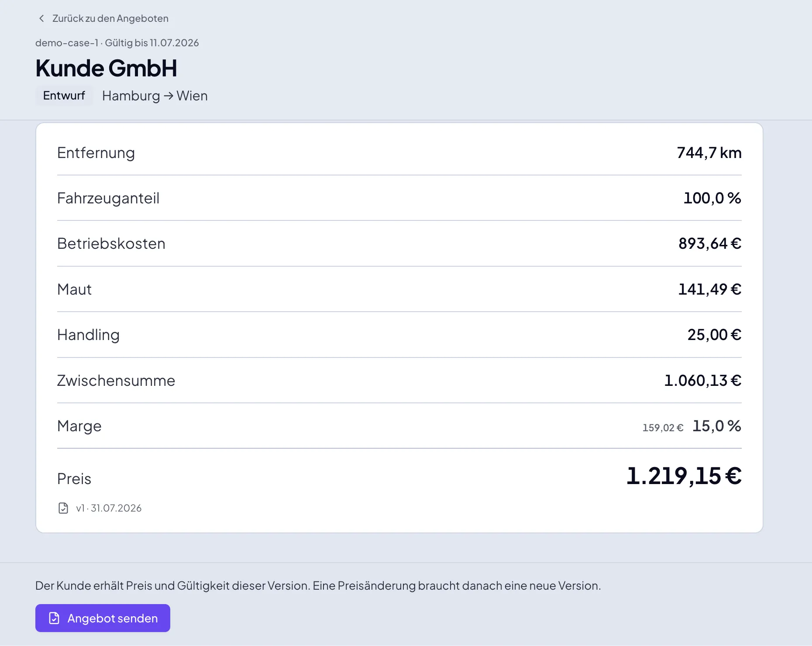
Task: Click the Fahrzeuganteil label
Action: pos(108,198)
